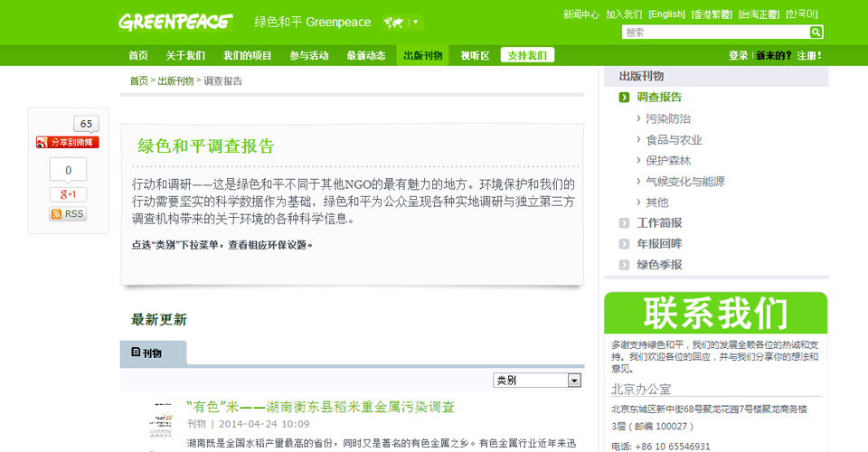The height and width of the screenshot is (452, 868).
Task: Click the 北京办公室 office heading
Action: [x=641, y=390]
